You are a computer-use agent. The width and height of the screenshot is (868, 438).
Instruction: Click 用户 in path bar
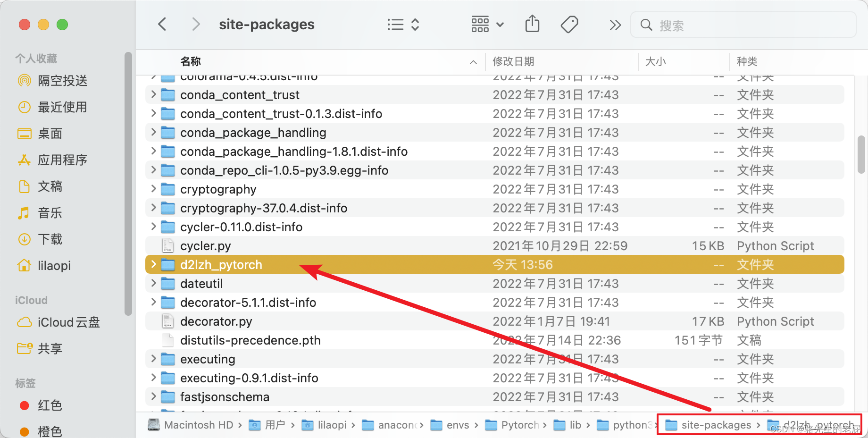(x=267, y=425)
